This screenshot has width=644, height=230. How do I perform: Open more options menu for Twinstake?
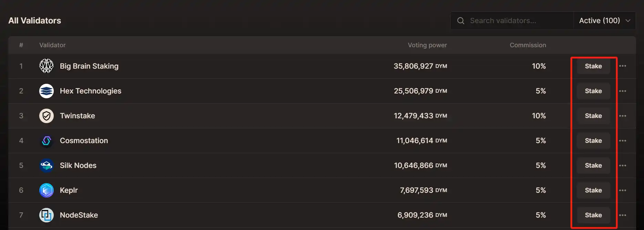[623, 116]
